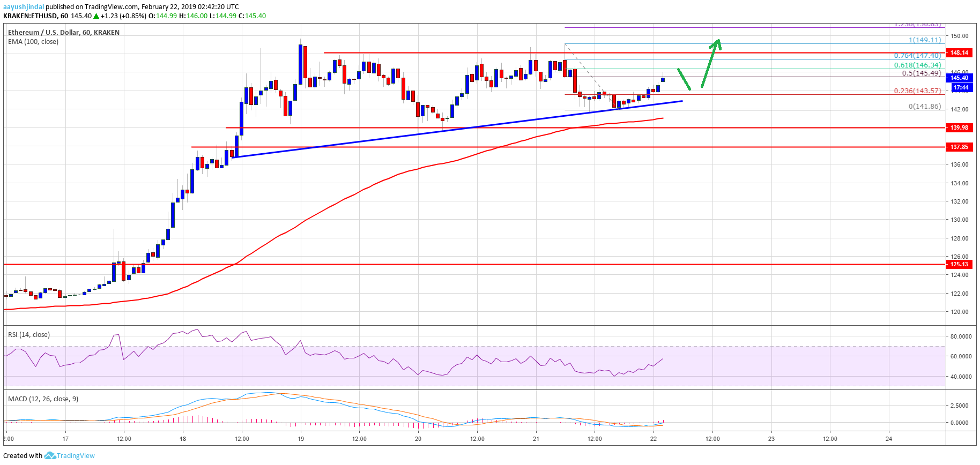Click the 125.13 red price tag

pos(959,264)
